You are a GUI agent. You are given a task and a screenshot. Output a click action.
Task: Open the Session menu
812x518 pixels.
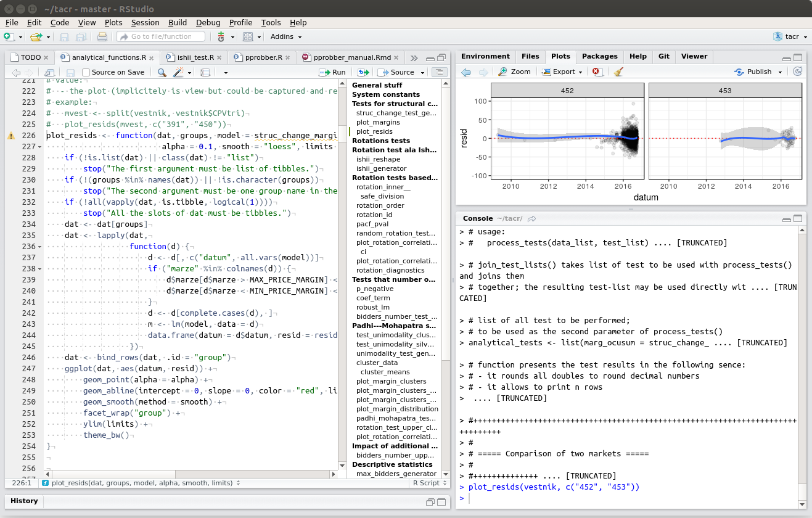(x=145, y=22)
